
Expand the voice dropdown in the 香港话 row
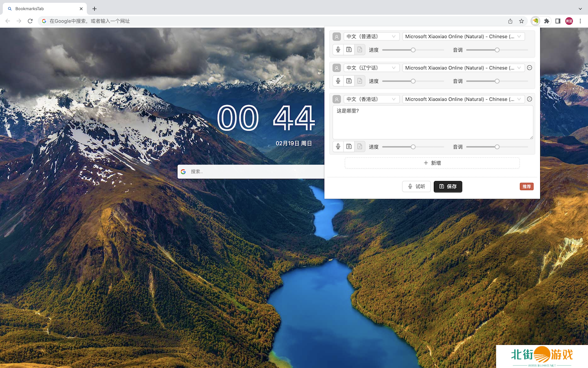(x=463, y=99)
